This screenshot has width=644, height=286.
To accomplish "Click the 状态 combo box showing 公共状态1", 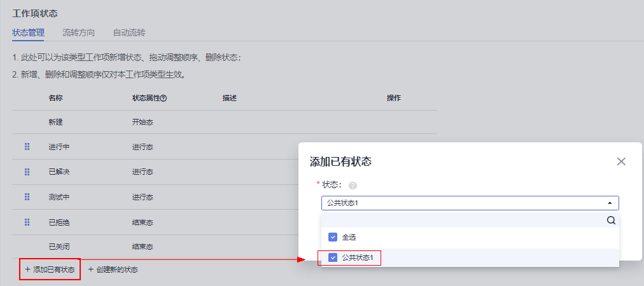I will (x=465, y=203).
